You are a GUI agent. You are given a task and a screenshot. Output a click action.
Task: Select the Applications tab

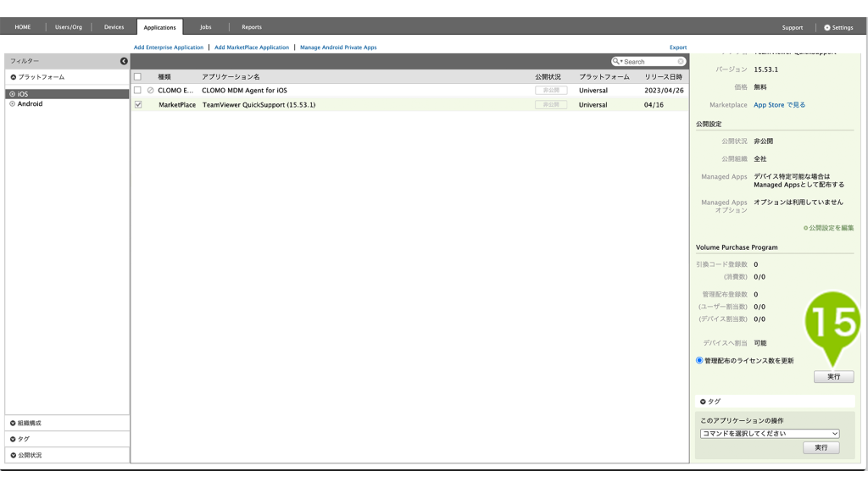pos(160,27)
